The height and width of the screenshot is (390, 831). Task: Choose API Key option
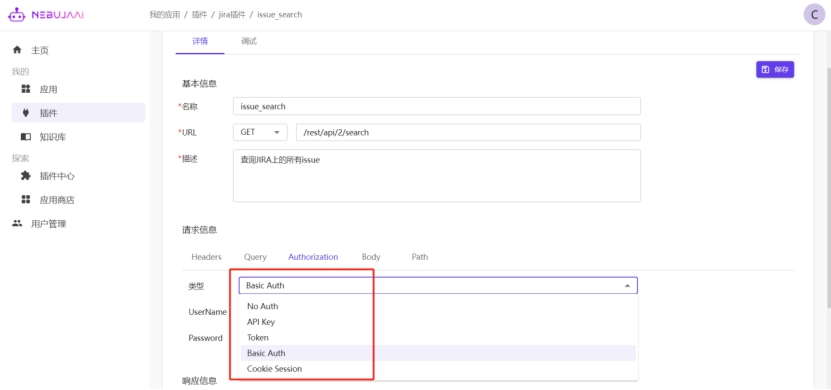coord(438,322)
